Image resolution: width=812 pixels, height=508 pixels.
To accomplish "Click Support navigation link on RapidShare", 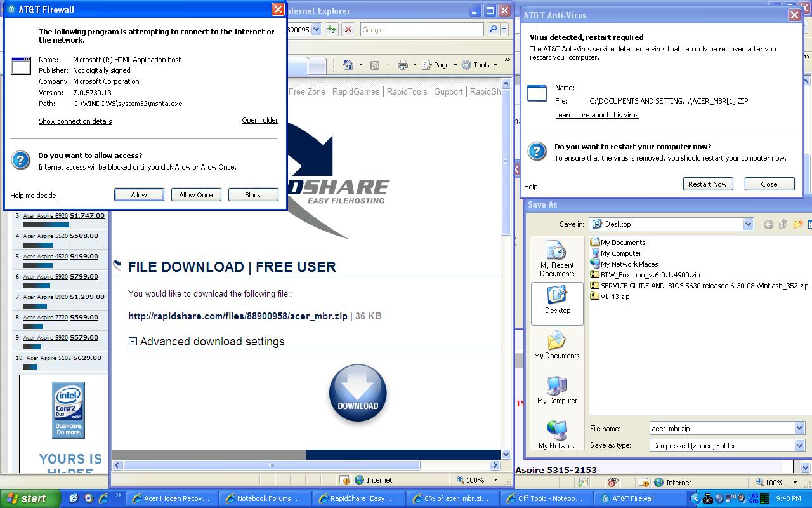I will [x=449, y=91].
